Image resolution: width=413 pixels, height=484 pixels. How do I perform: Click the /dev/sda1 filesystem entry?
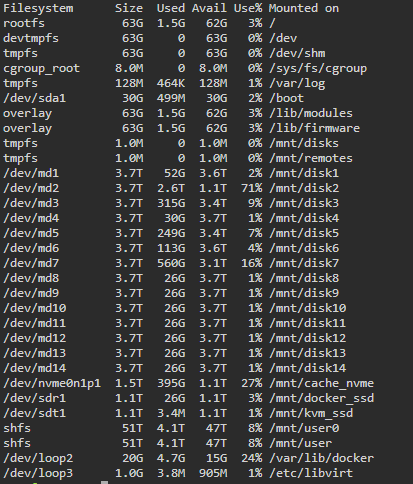click(34, 98)
